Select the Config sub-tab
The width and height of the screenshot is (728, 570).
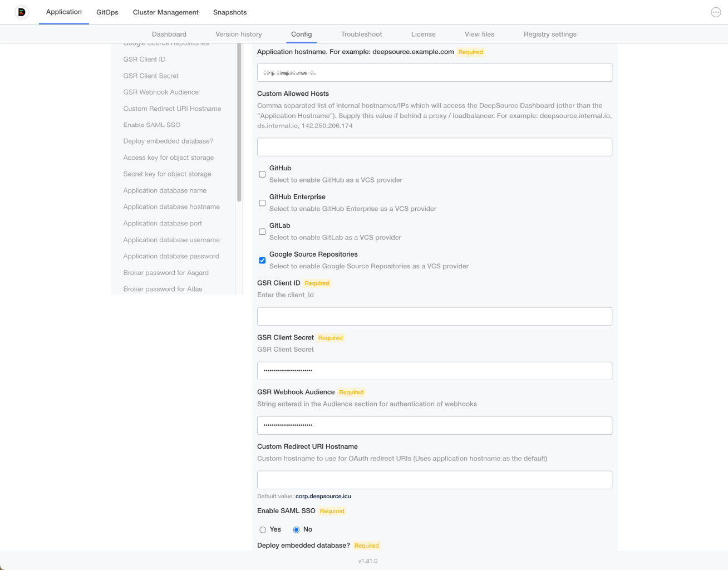click(302, 34)
